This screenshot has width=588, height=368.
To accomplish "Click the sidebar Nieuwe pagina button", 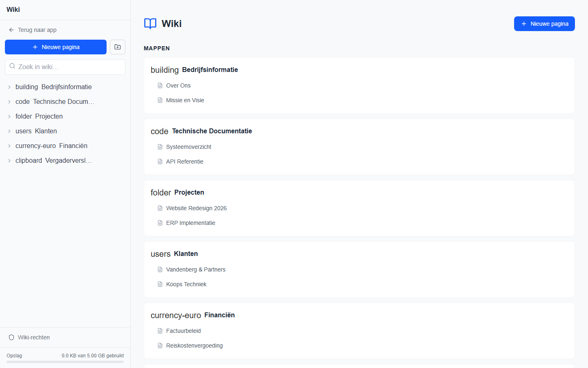I will 56,47.
